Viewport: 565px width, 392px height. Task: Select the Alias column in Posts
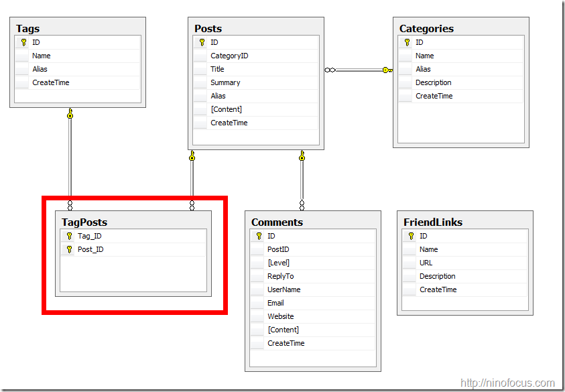click(256, 96)
